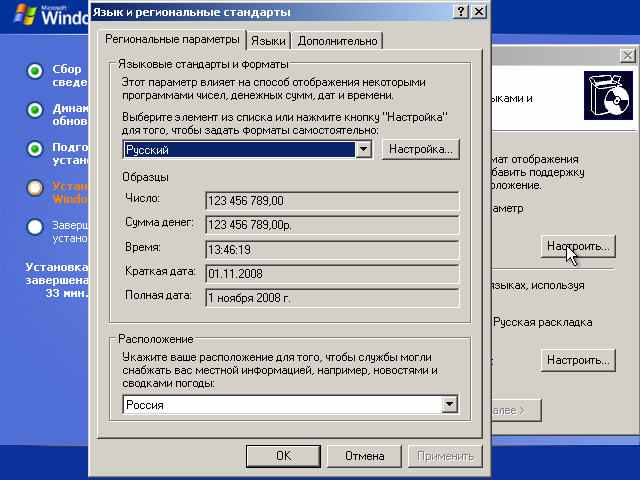Click the Полная дата field
Screen dimensions: 640x480
(332, 298)
